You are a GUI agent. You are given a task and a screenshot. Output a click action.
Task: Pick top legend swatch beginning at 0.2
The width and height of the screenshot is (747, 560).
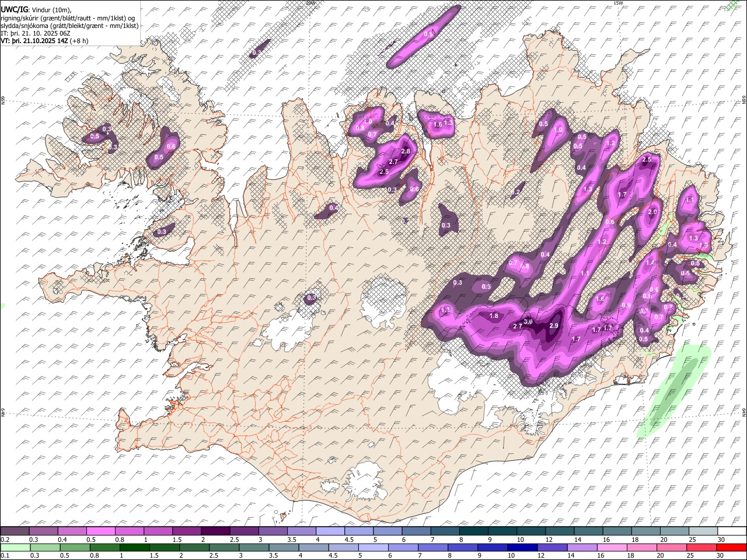point(15,531)
